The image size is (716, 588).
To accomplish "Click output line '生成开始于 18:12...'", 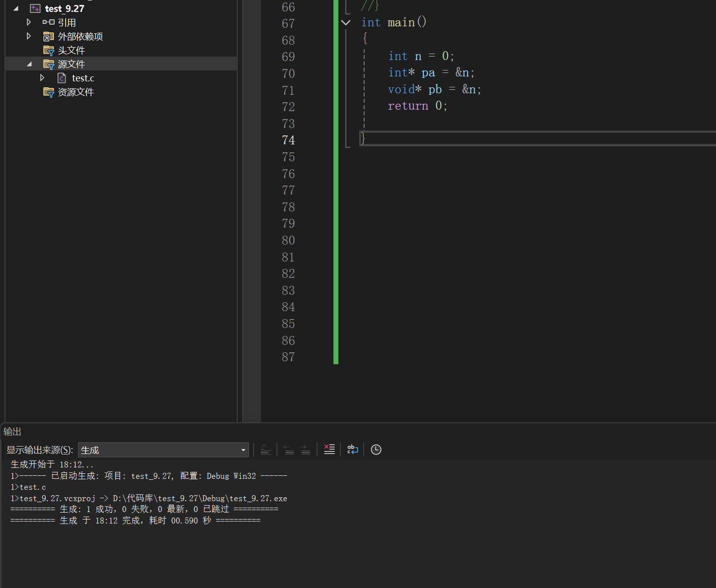I will (52, 464).
